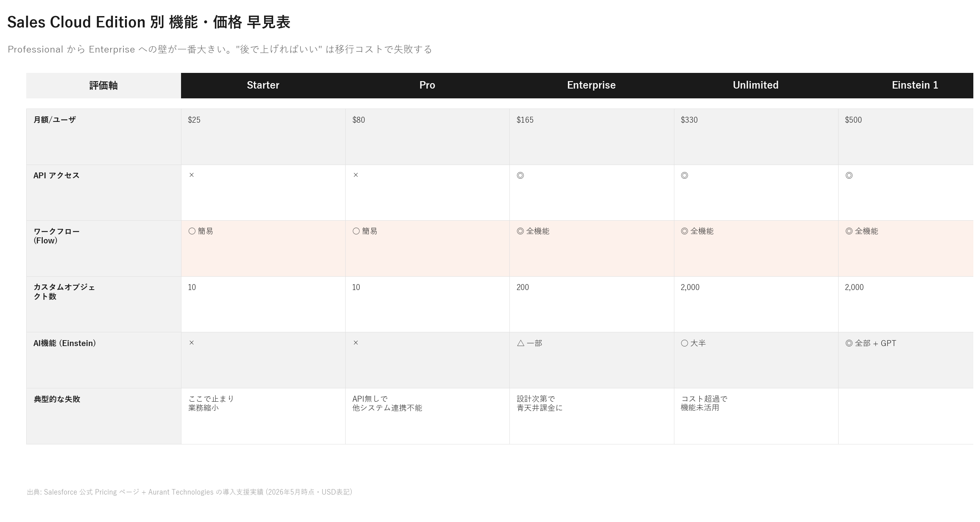Click custom objects value '10' under Pro
980x522 pixels.
click(x=356, y=287)
